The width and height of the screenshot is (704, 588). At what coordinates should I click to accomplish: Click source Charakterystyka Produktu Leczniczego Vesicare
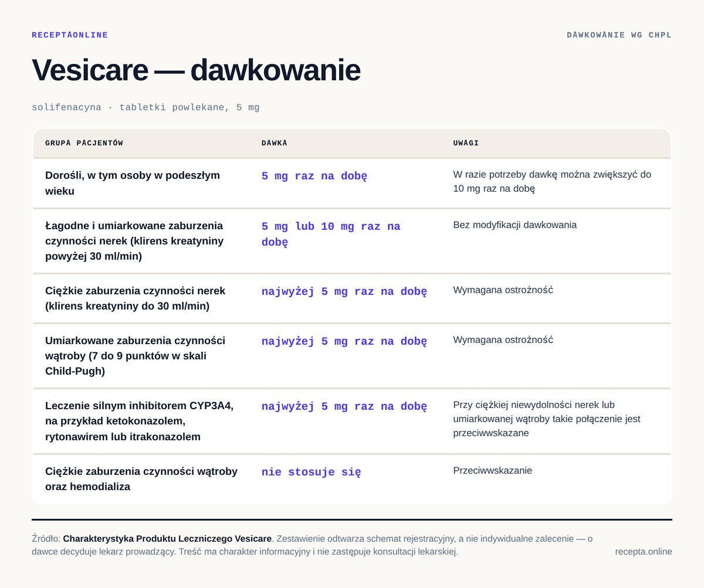click(x=167, y=538)
